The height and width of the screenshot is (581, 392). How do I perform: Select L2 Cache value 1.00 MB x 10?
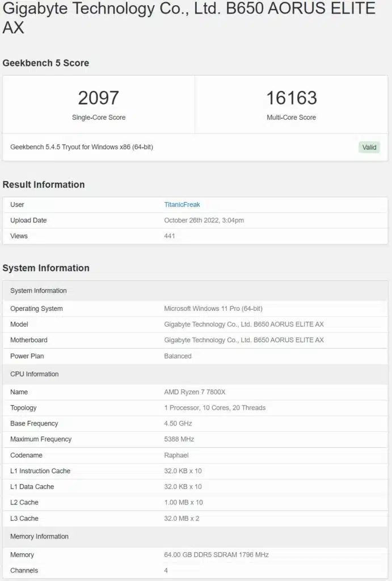click(183, 503)
